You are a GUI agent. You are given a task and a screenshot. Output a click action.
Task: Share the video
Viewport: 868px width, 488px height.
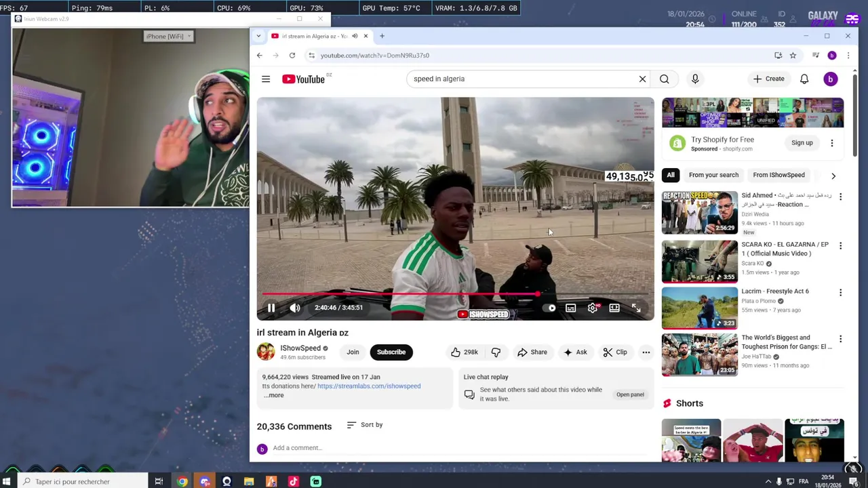(532, 352)
